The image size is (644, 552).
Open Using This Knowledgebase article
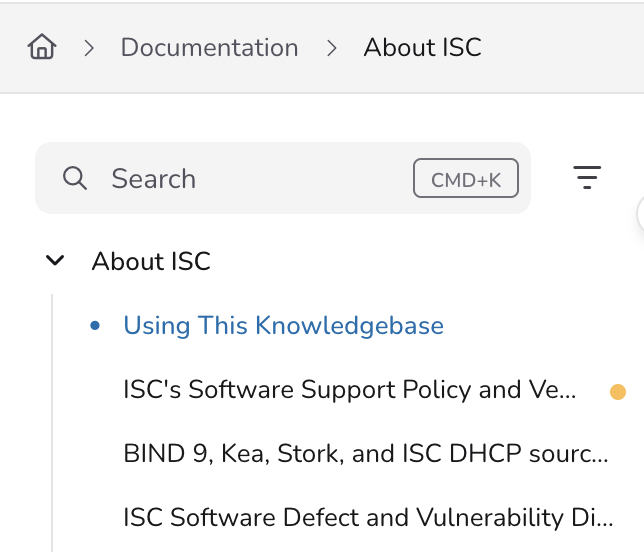click(283, 326)
